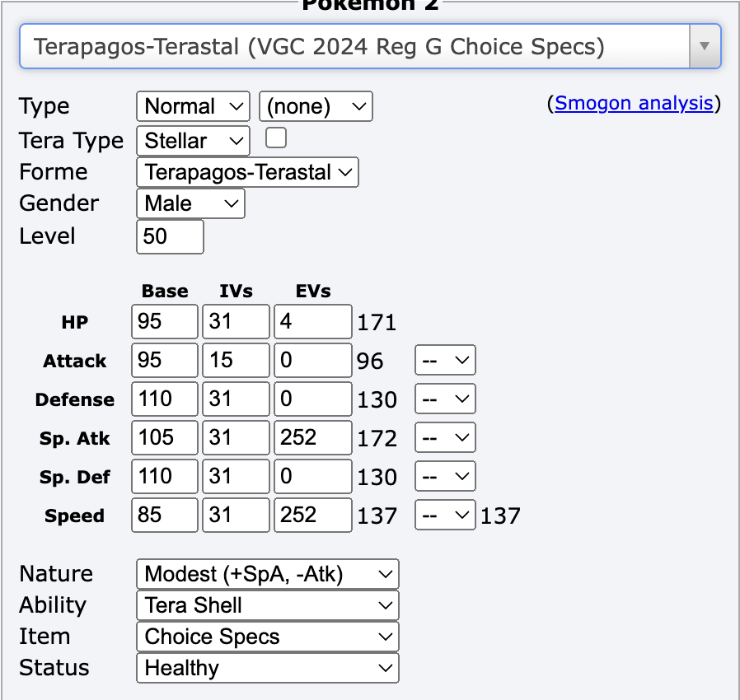Viewport: 740px width, 700px height.
Task: Click the Attack IVs field showing 15
Action: tap(236, 360)
